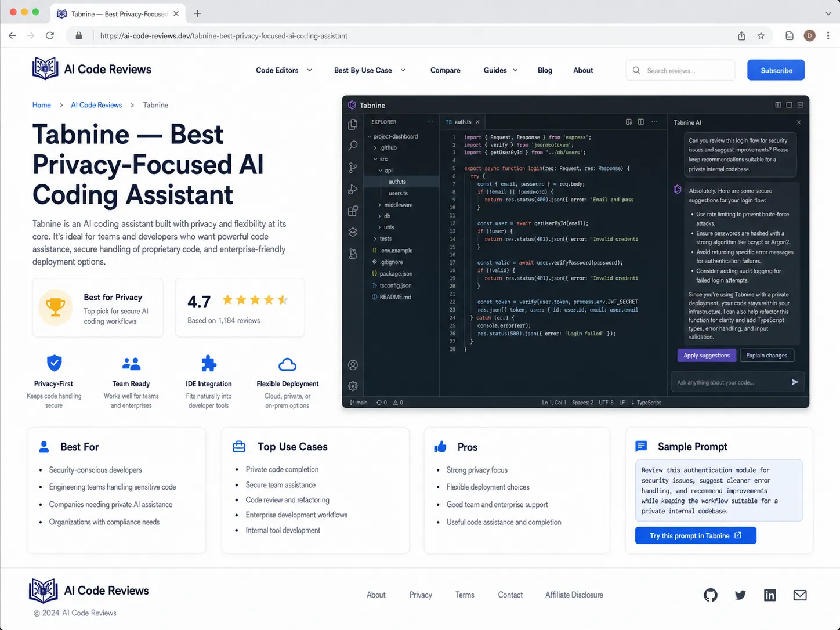Image resolution: width=840 pixels, height=630 pixels.
Task: Open Run and Debug icon in activity bar
Action: (x=353, y=189)
